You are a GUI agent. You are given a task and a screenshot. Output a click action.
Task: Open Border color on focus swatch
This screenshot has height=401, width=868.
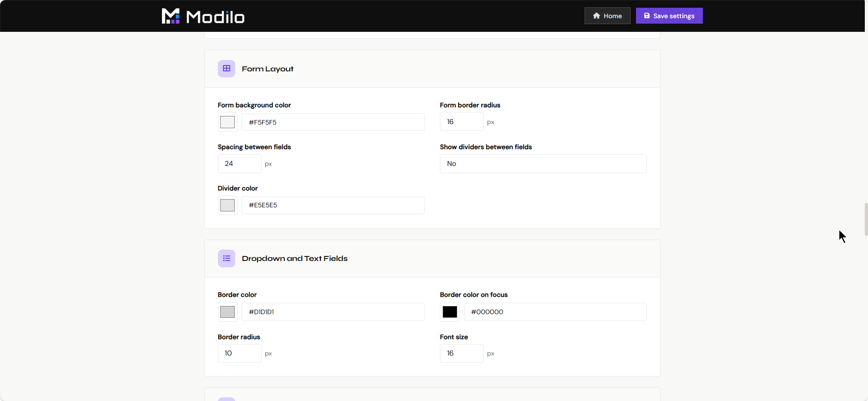[x=449, y=312]
